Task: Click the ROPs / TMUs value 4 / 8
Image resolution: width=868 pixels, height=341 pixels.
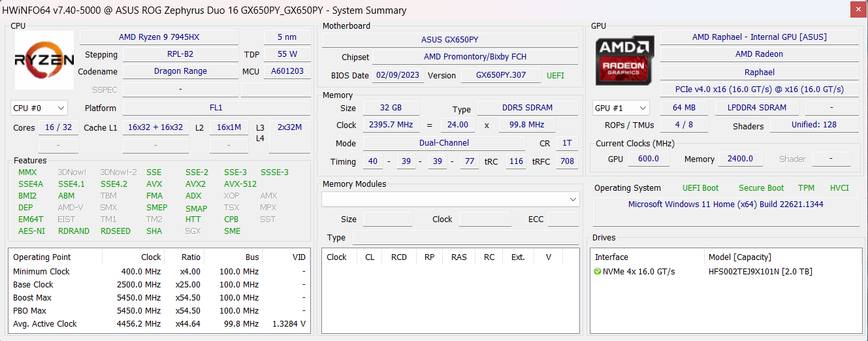Action: point(684,125)
